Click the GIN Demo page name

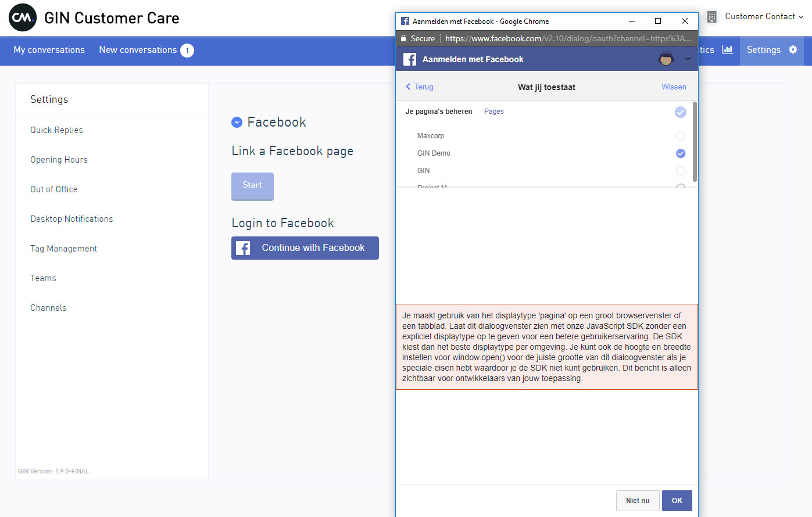(x=434, y=153)
